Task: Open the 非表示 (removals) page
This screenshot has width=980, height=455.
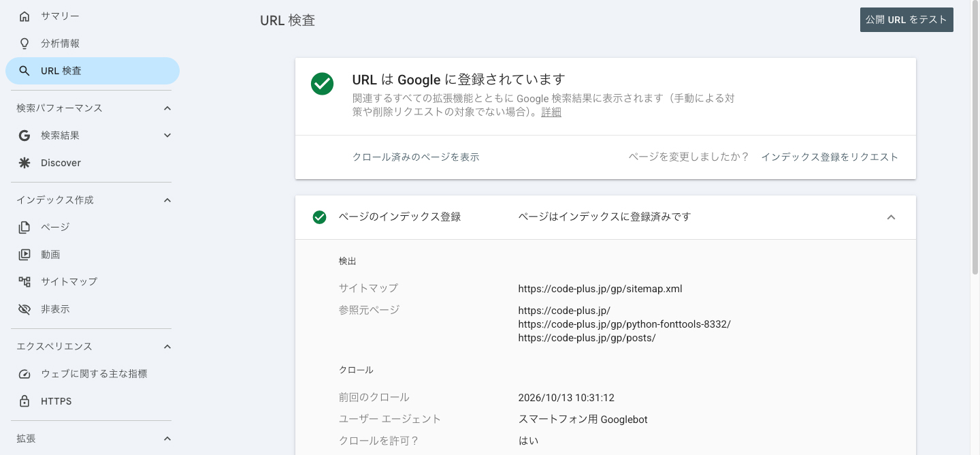Action: (x=93, y=309)
